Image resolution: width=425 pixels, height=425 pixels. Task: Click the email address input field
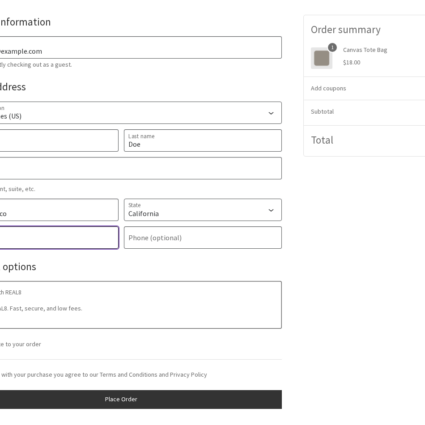click(140, 48)
